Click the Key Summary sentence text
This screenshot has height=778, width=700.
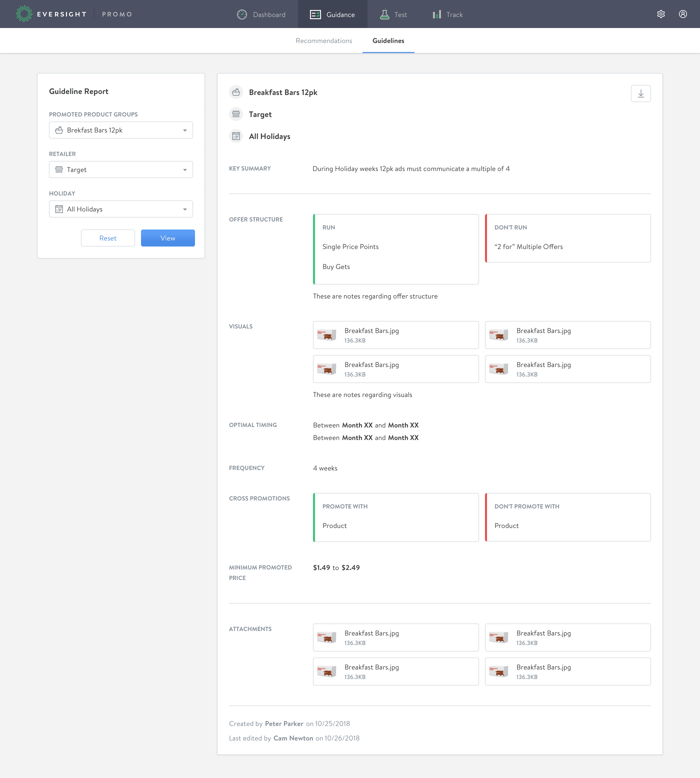(411, 169)
